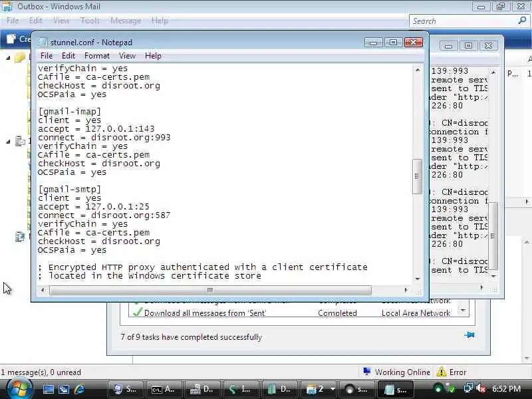Click the 6:52 PM system clock
The image size is (532, 399).
click(507, 389)
